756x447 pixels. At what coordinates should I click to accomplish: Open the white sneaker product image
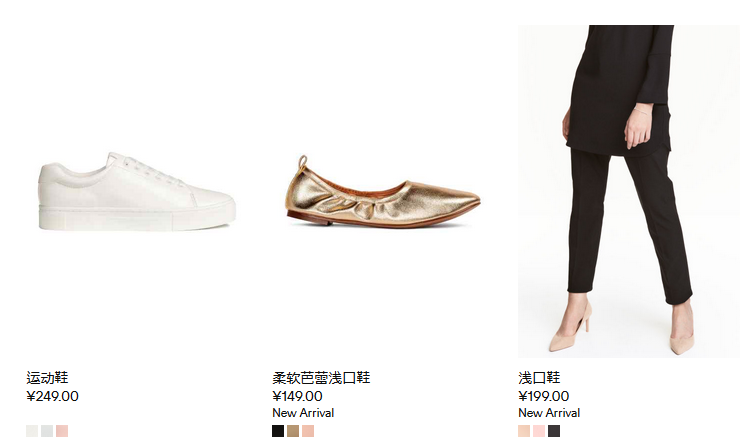pos(137,191)
